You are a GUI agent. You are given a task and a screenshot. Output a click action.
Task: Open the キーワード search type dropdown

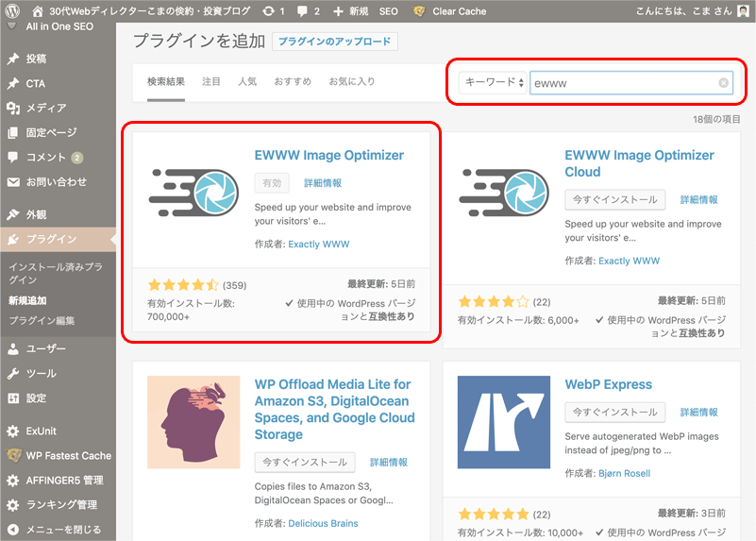click(493, 82)
